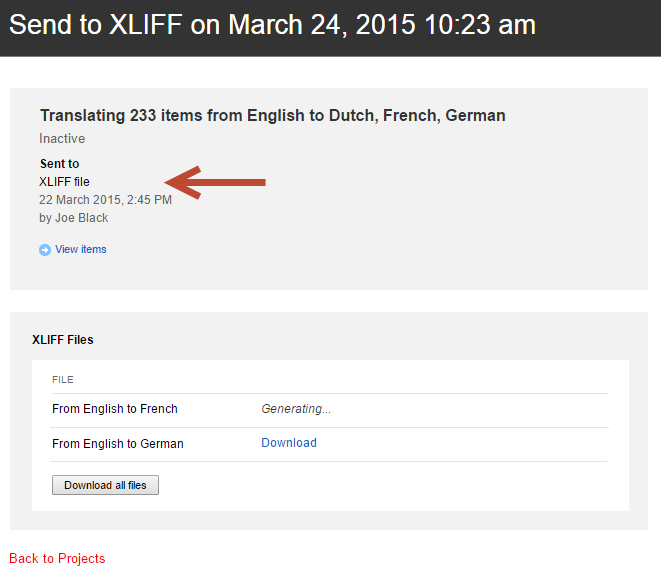
Task: Click the red arrow pointing at XLIFF file
Action: point(215,182)
